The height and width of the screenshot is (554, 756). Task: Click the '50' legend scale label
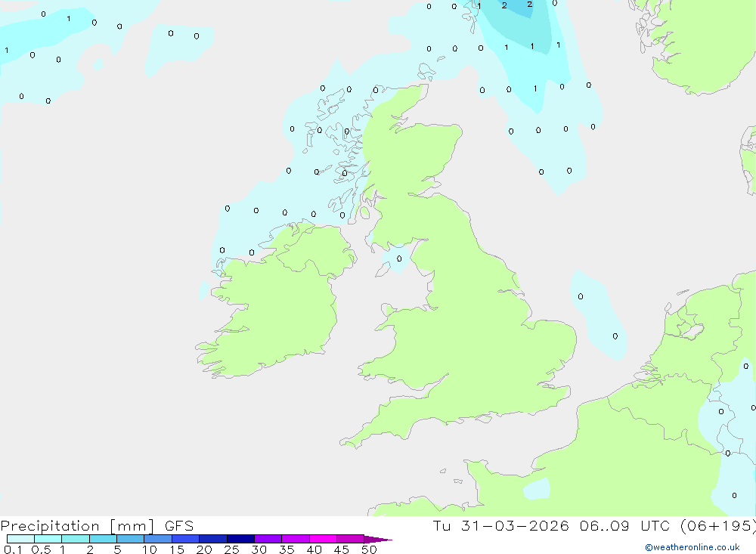point(370,549)
